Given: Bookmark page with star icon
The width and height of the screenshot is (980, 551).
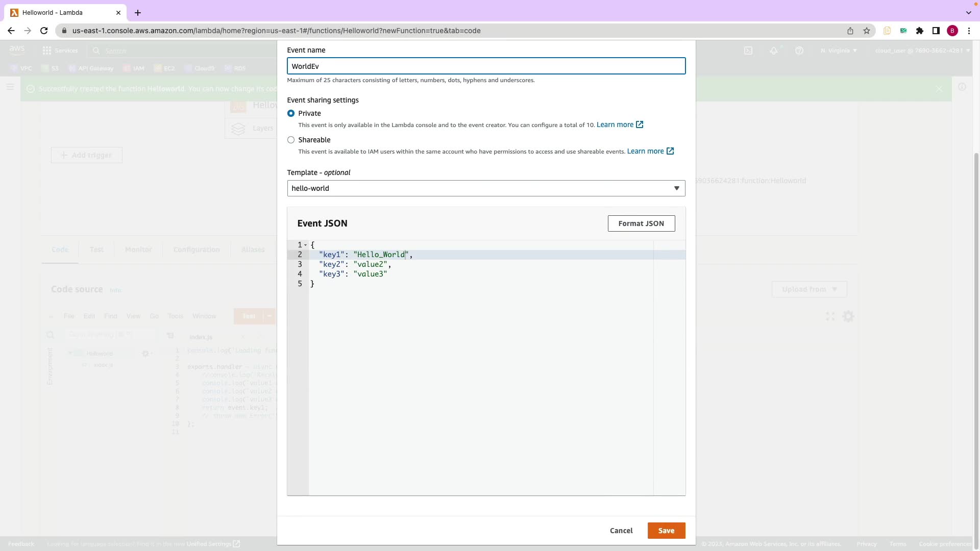Looking at the screenshot, I should click(x=867, y=31).
